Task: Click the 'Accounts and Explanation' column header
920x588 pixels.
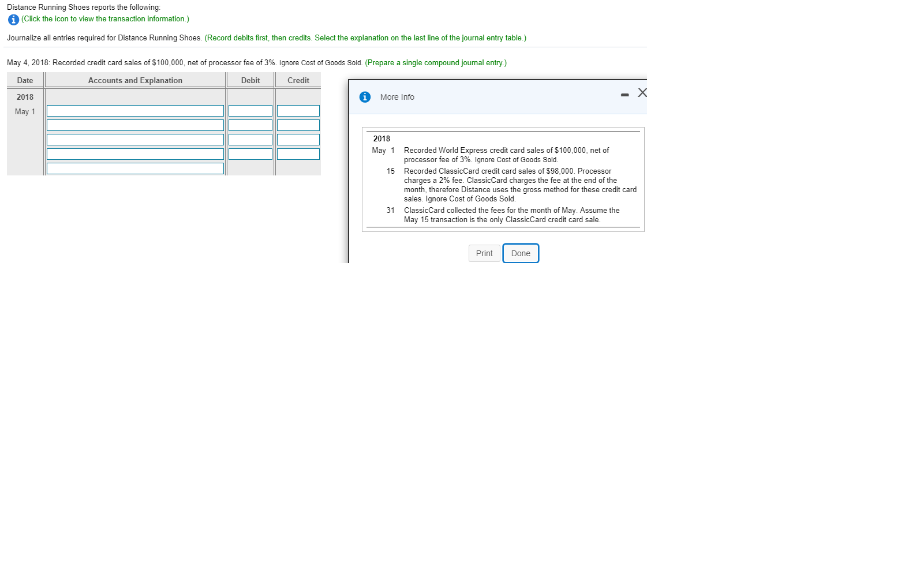Action: coord(135,80)
